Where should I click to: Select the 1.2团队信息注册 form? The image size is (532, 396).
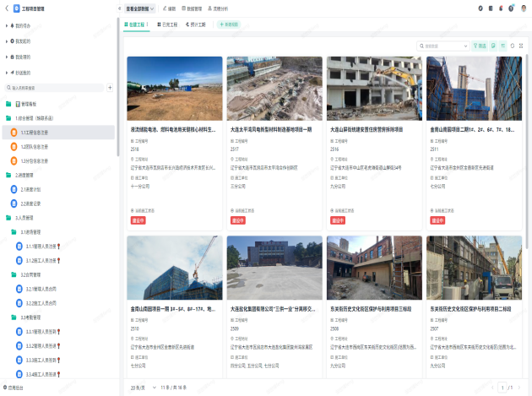click(x=34, y=146)
